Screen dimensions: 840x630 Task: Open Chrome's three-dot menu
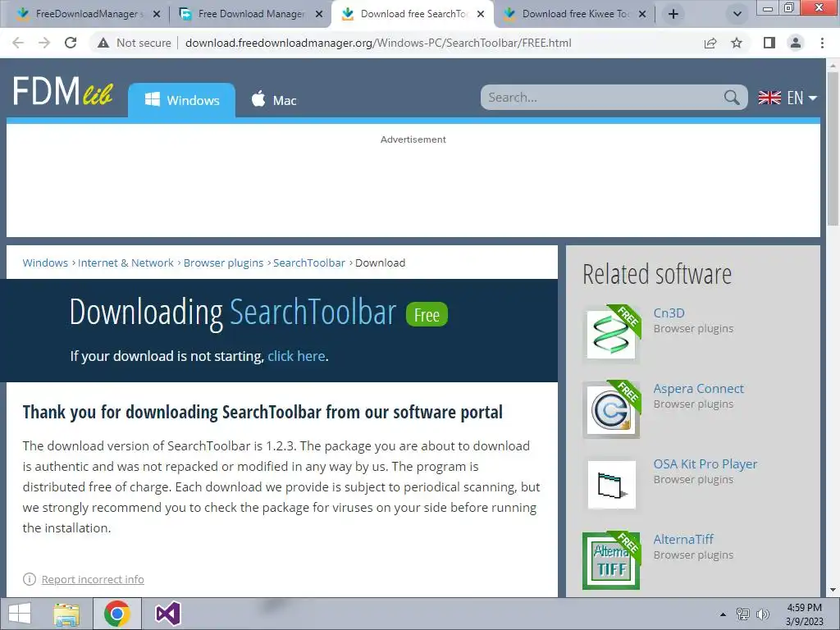point(822,43)
